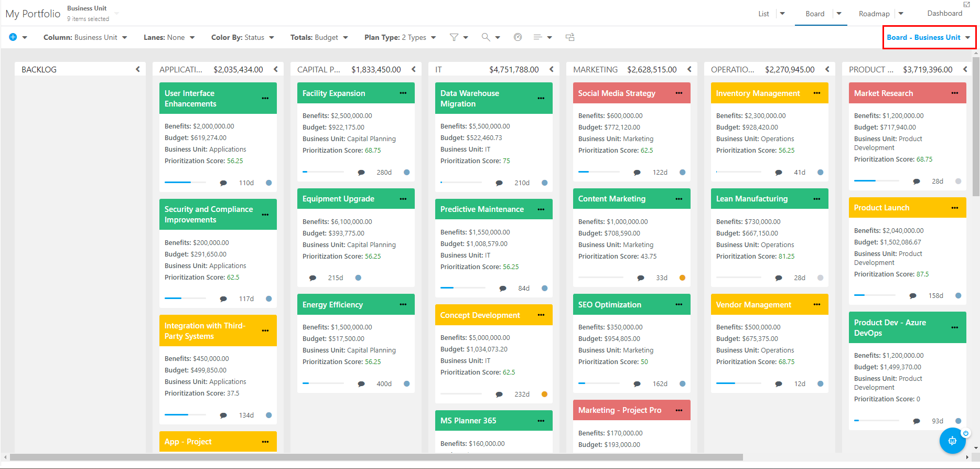Click progress bar on User Interface Enhancements card
This screenshot has width=980, height=469.
(x=185, y=183)
